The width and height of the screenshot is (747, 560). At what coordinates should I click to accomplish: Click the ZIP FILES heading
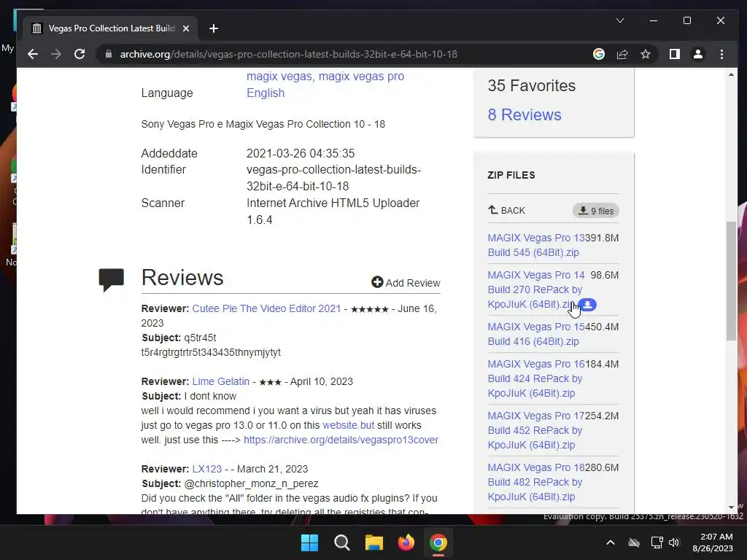point(511,175)
